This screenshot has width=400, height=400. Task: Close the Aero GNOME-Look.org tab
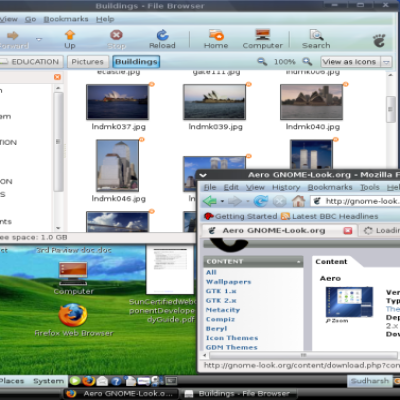pos(348,230)
